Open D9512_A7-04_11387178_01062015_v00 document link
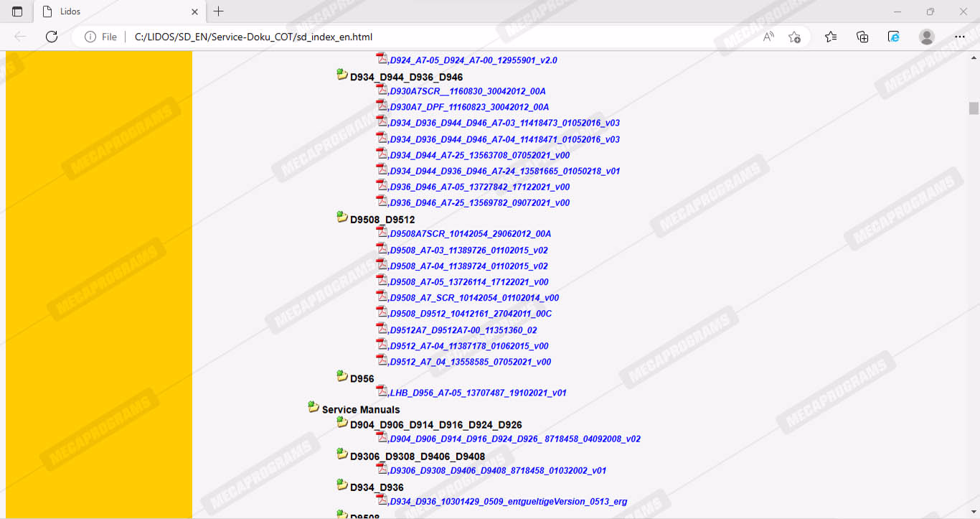The height and width of the screenshot is (519, 980). click(x=469, y=346)
